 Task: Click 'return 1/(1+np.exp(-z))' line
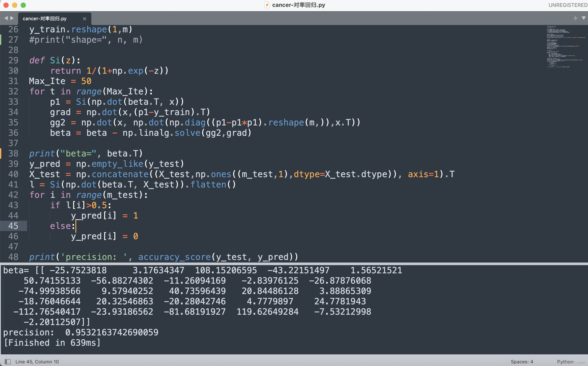[x=109, y=71]
